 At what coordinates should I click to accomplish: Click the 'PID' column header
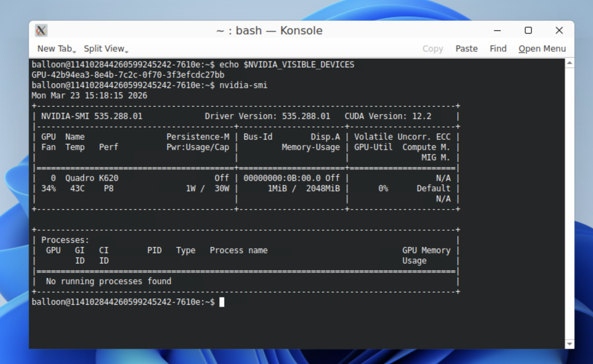pyautogui.click(x=154, y=250)
